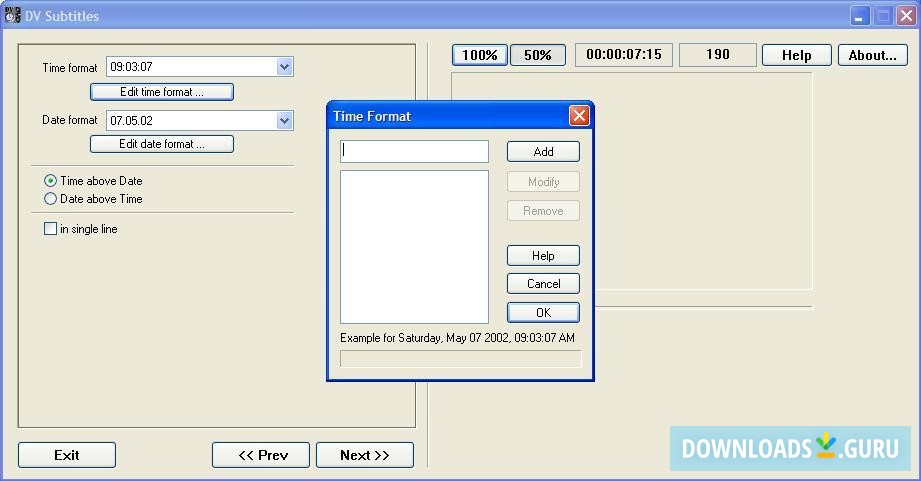This screenshot has height=481, width=921.
Task: Open Help in Time Format dialog
Action: pos(543,255)
